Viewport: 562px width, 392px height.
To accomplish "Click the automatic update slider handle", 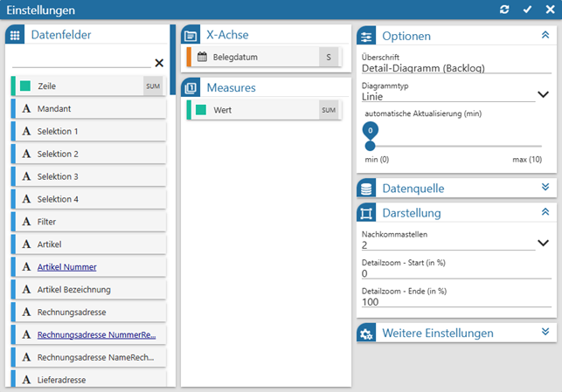I will pos(370,145).
